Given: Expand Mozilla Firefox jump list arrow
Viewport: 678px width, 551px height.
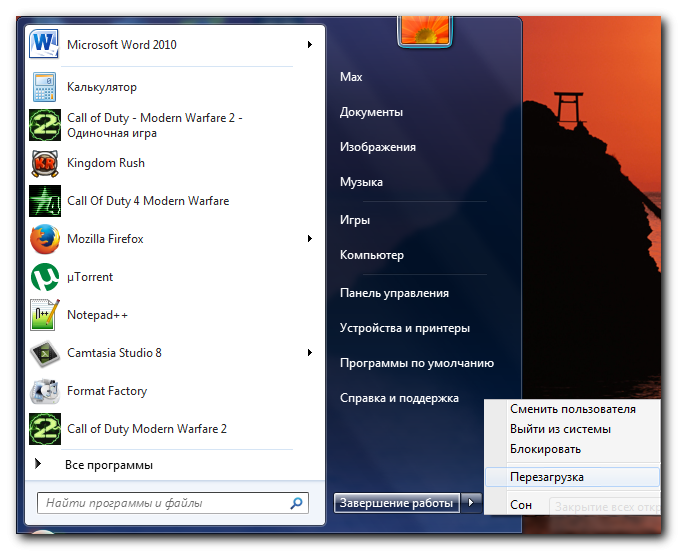Looking at the screenshot, I should click(310, 239).
